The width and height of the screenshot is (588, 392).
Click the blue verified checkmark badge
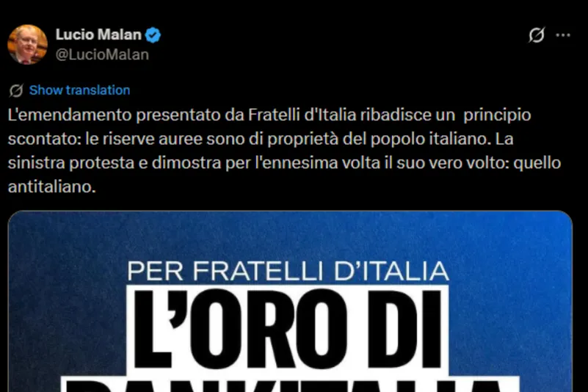[x=153, y=35]
